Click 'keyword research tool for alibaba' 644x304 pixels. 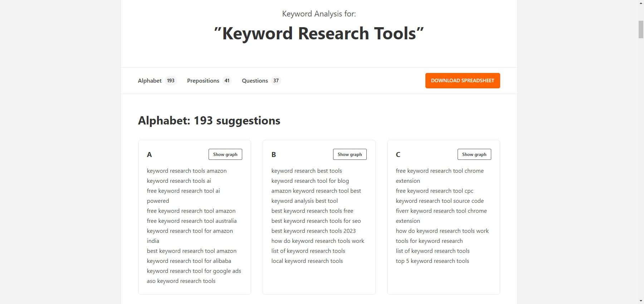189,261
